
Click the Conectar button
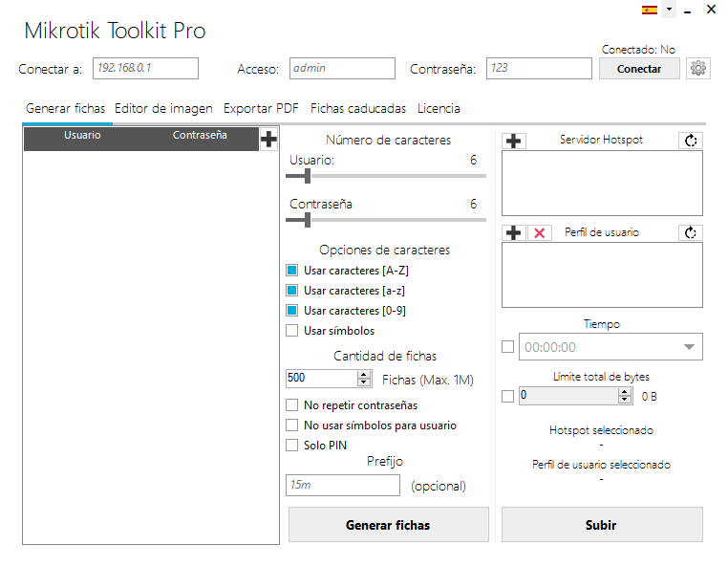click(639, 69)
